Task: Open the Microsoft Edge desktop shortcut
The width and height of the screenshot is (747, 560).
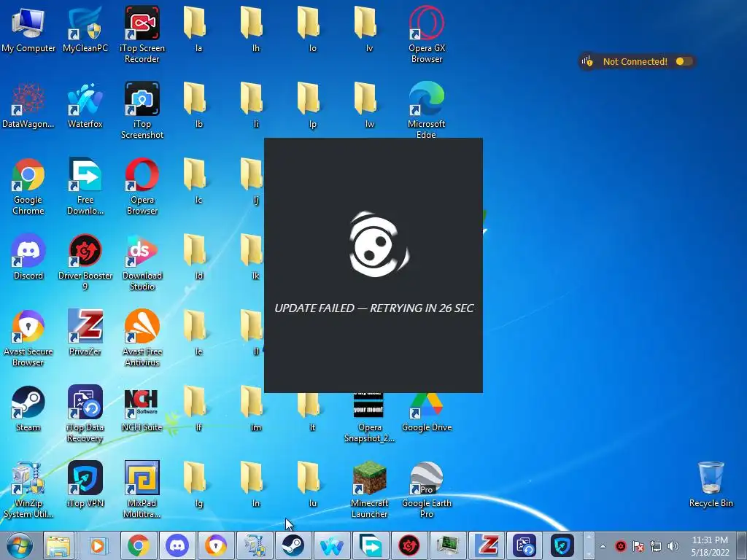Action: pos(426,109)
